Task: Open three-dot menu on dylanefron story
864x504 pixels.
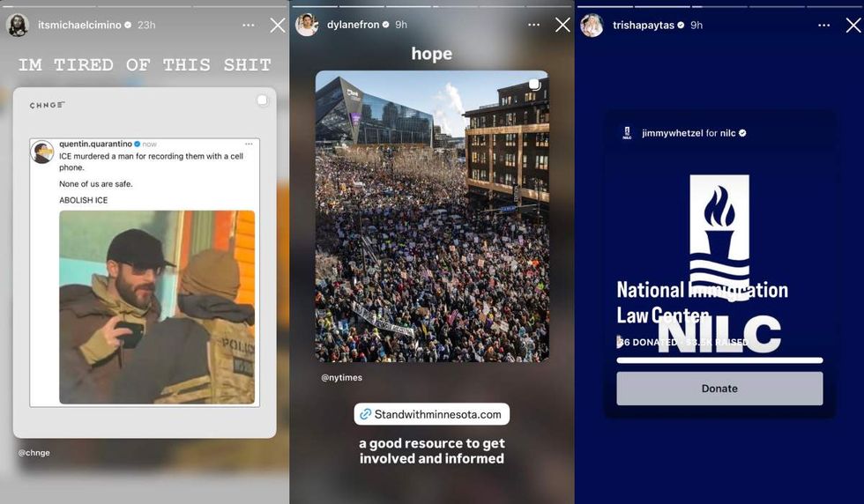Action: (533, 25)
